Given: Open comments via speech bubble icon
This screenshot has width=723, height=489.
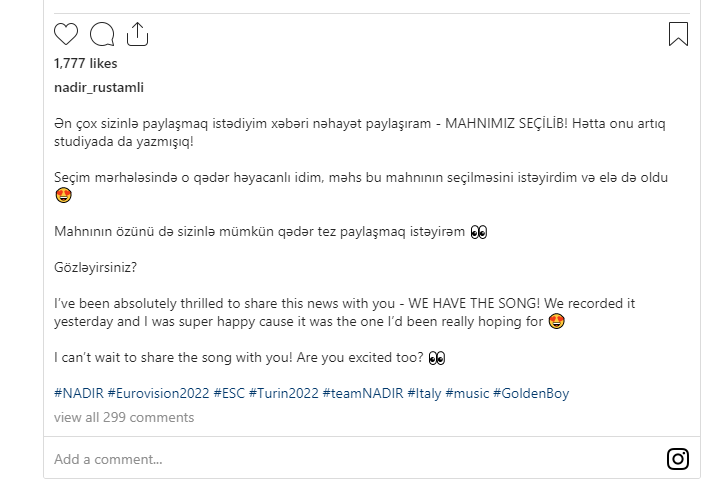Looking at the screenshot, I should (x=102, y=35).
